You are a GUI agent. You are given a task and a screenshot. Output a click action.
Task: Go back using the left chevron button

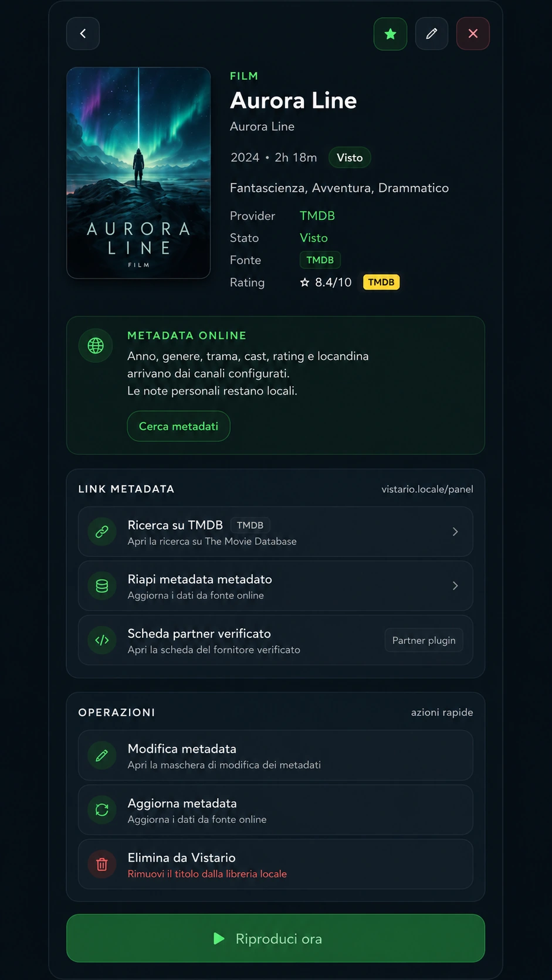click(83, 33)
